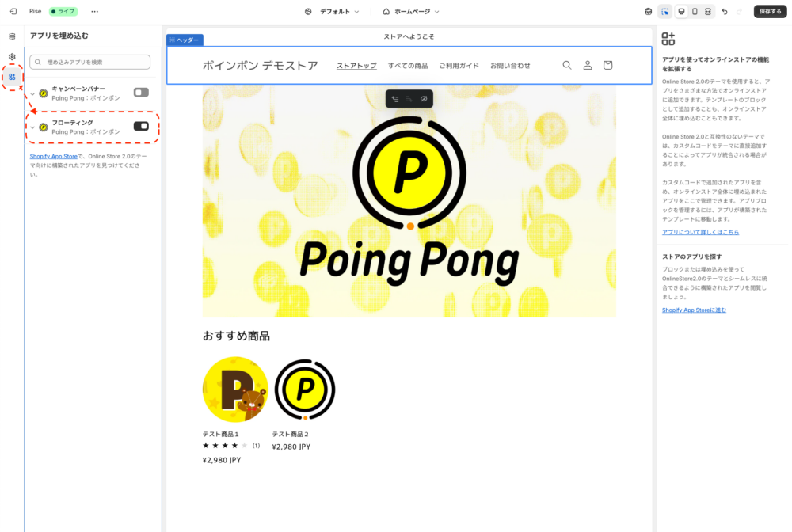Screen dimensions: 792x532
Task: Undo the last change
Action: point(725,12)
